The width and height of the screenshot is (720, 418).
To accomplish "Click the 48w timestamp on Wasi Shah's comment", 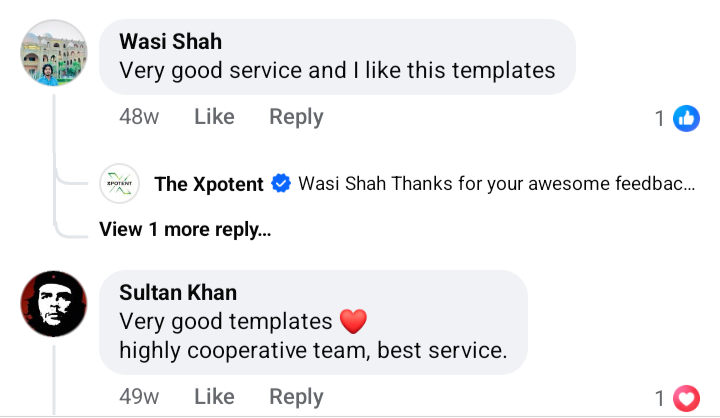I will click(139, 117).
